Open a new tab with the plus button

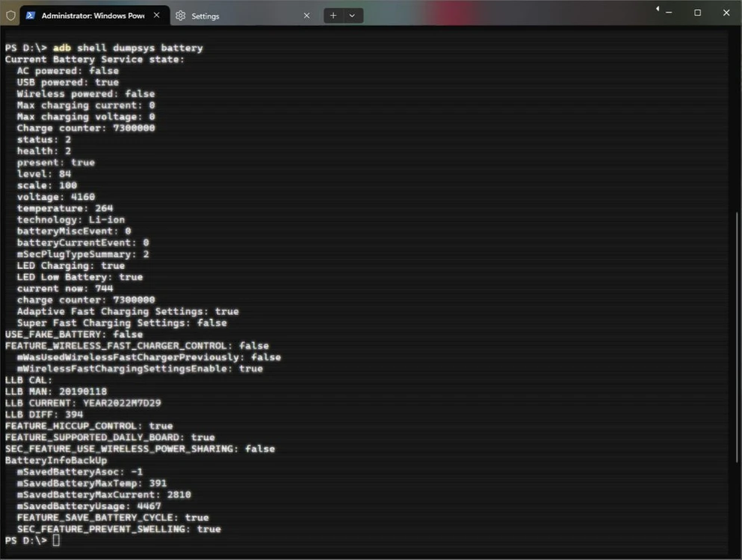point(333,16)
